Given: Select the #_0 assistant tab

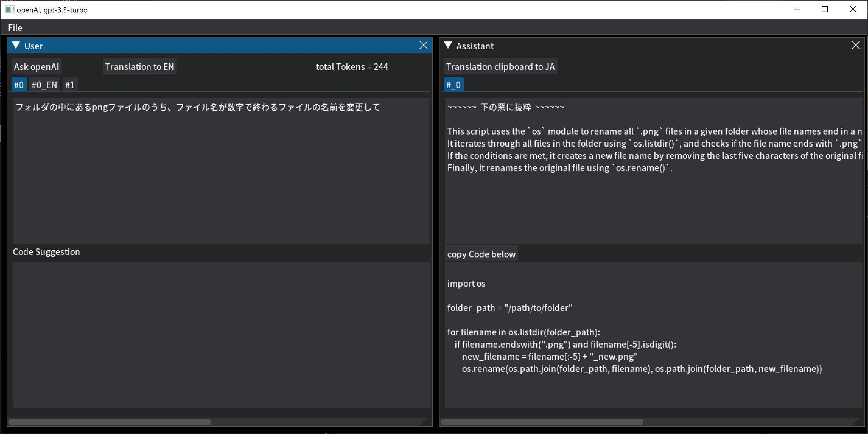Looking at the screenshot, I should (453, 85).
